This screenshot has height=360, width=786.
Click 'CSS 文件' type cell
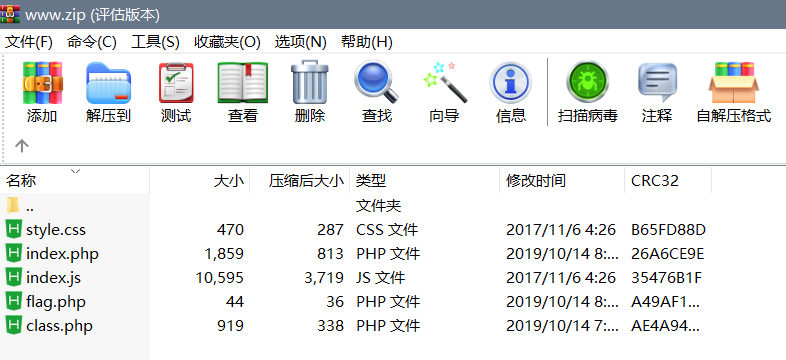387,230
